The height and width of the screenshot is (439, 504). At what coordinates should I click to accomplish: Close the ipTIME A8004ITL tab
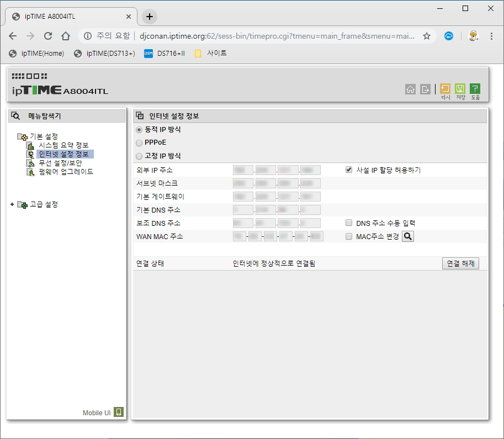(129, 17)
